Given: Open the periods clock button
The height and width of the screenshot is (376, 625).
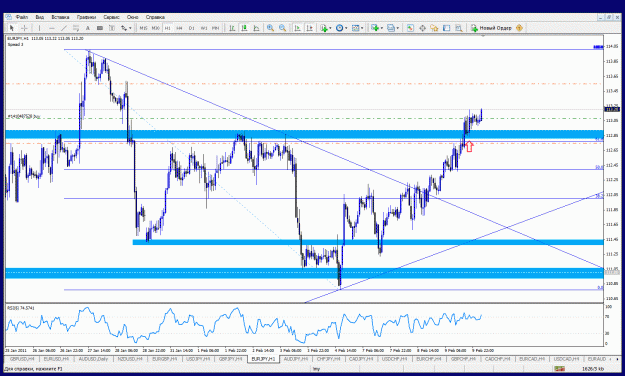Looking at the screenshot, I should tap(340, 28).
